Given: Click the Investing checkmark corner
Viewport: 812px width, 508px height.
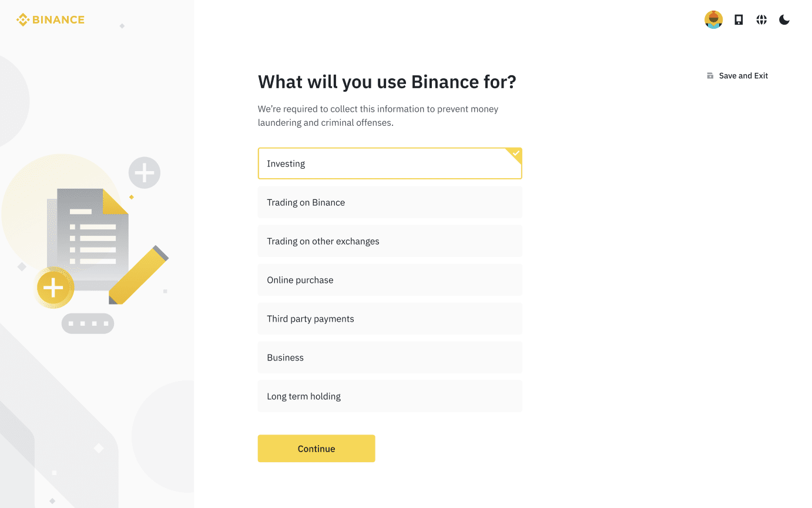Looking at the screenshot, I should (516, 153).
